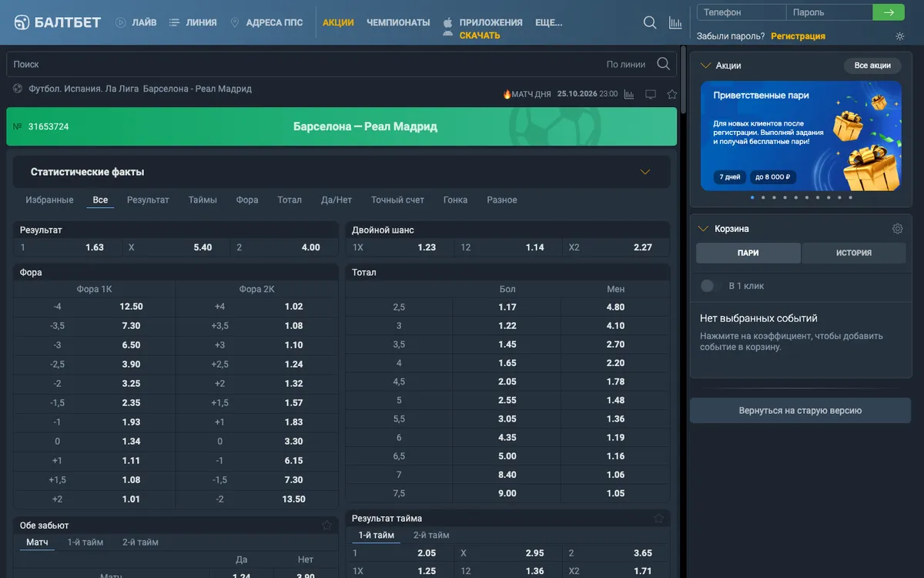The width and height of the screenshot is (924, 578).
Task: Toggle the В 1 клик switch
Action: tap(707, 286)
